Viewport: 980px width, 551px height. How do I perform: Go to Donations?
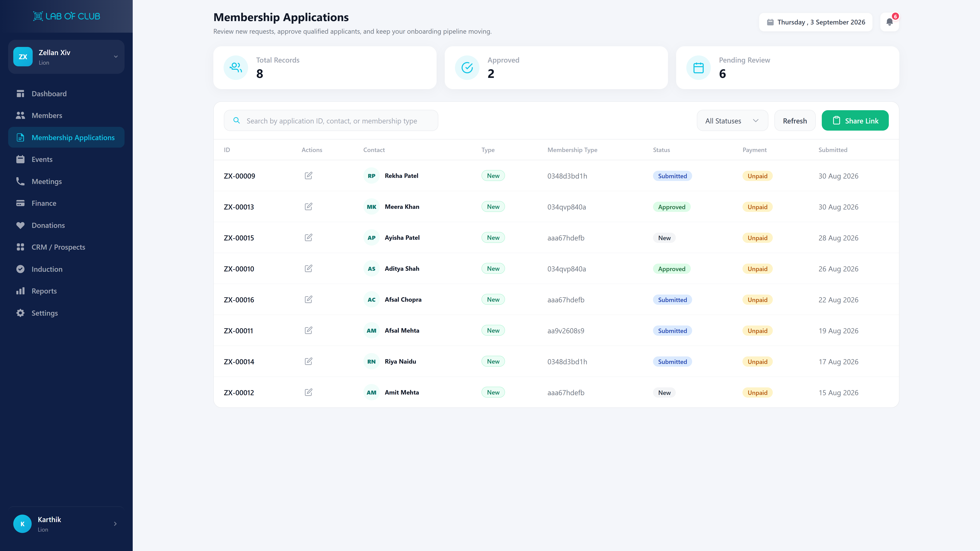66,225
